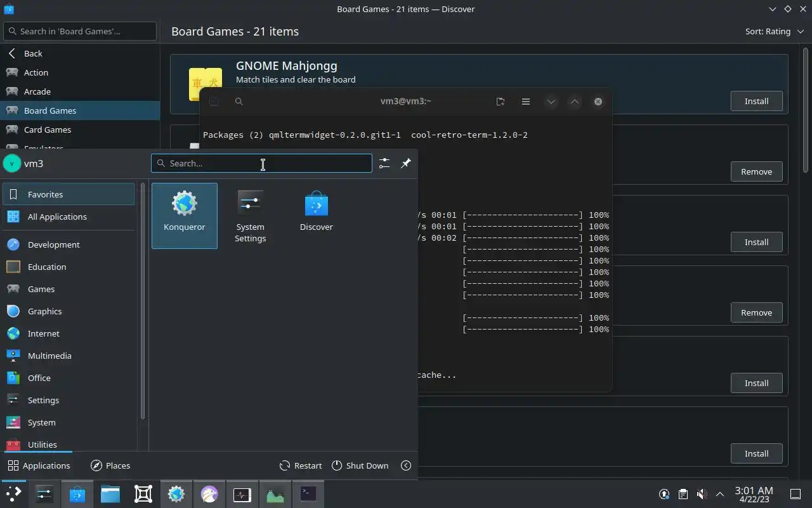Click the muted volume tray icon
The image size is (812, 508).
pos(701,494)
